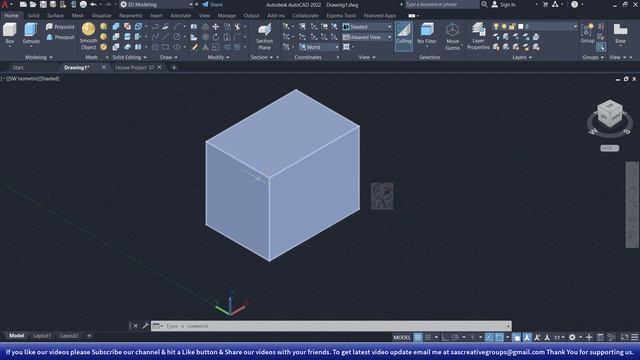Expand the Modeling panel
Screen dimensions: 640x360
[x=39, y=58]
